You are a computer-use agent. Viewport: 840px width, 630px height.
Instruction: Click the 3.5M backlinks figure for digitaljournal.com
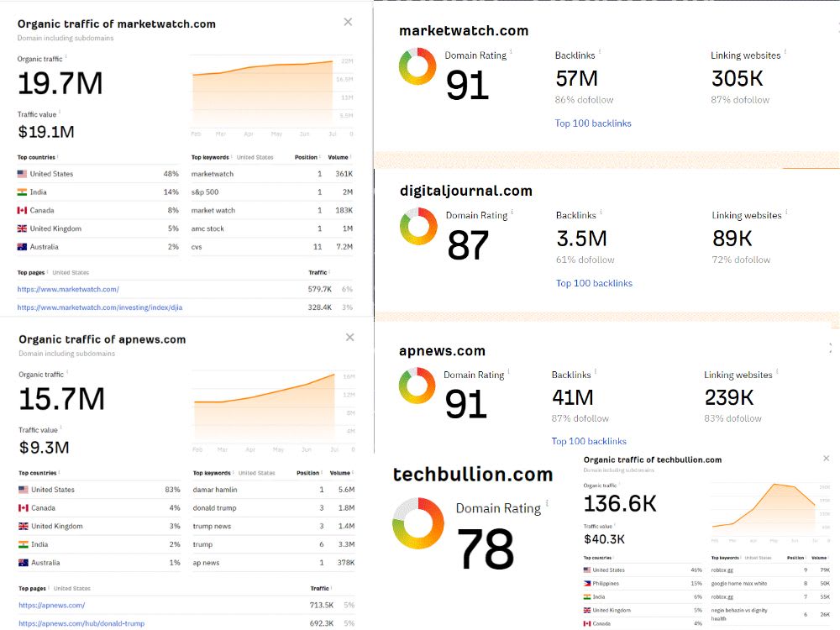point(582,239)
